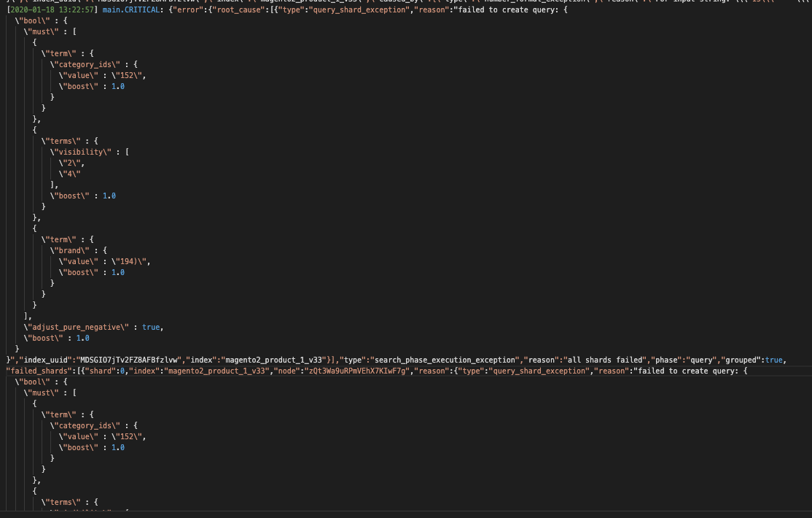Click the "brand" key in term block
812x518 pixels.
pos(73,250)
